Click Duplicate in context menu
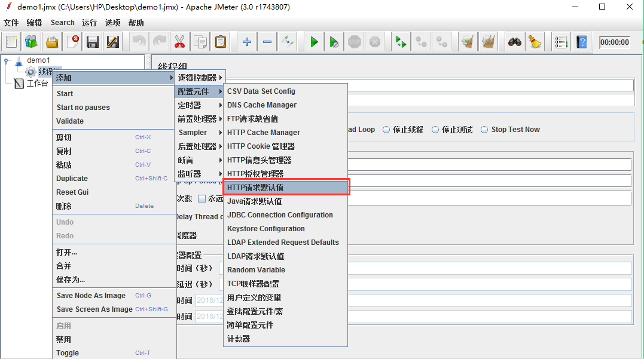Viewport: 644px width, 359px height. click(x=114, y=179)
